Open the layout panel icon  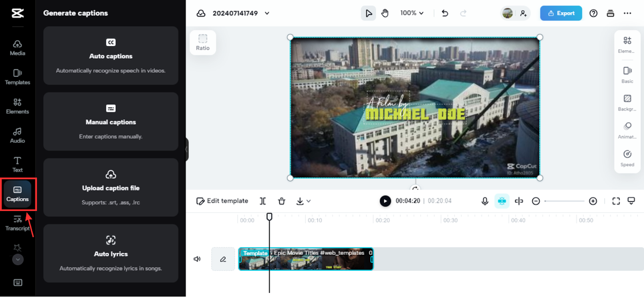pyautogui.click(x=610, y=14)
